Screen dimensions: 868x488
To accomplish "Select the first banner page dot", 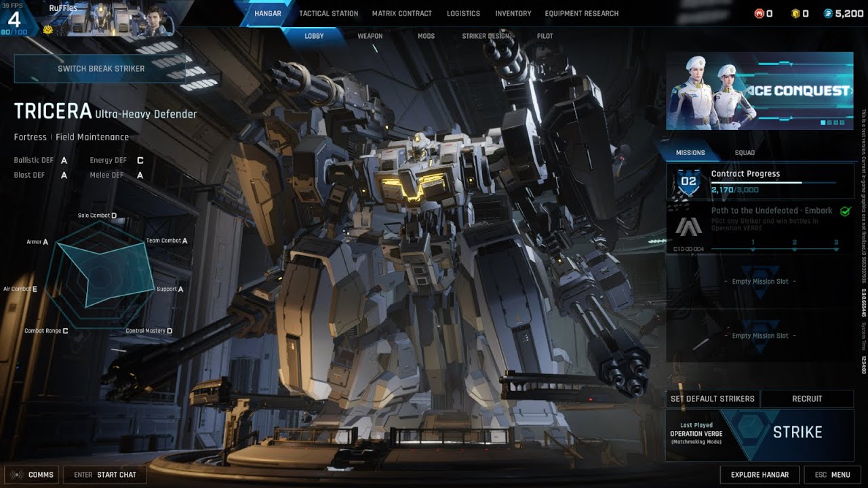I will (823, 123).
